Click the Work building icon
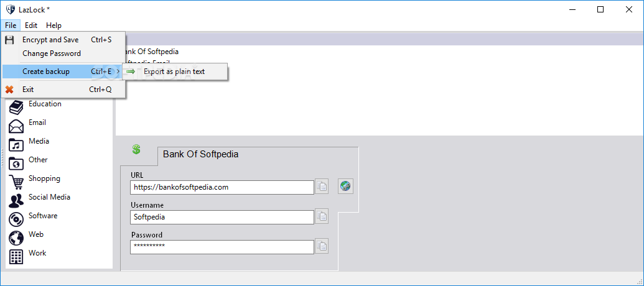This screenshot has height=286, width=644. point(16,257)
